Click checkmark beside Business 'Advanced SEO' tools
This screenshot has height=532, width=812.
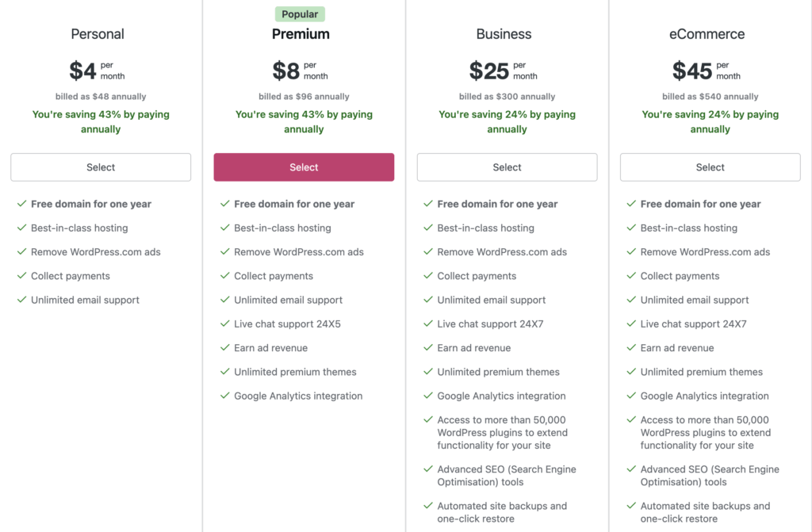[427, 469]
